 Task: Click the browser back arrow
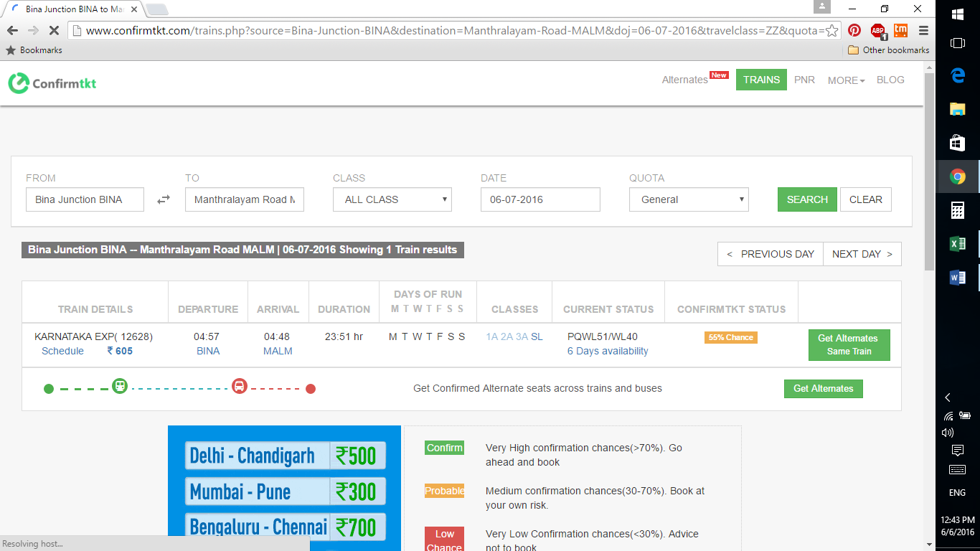coord(13,31)
